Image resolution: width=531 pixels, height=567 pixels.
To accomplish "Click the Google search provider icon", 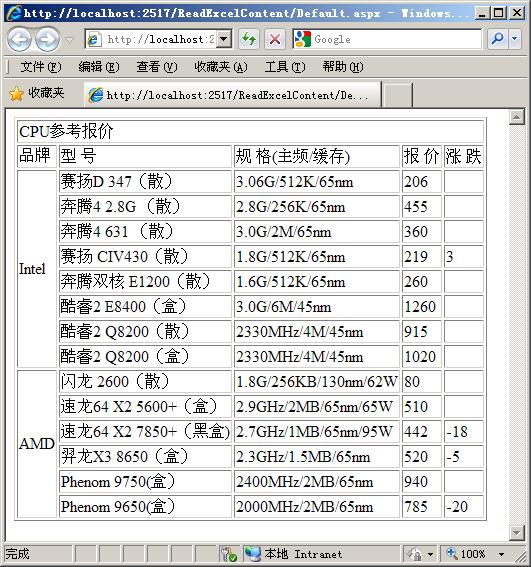I will point(303,39).
